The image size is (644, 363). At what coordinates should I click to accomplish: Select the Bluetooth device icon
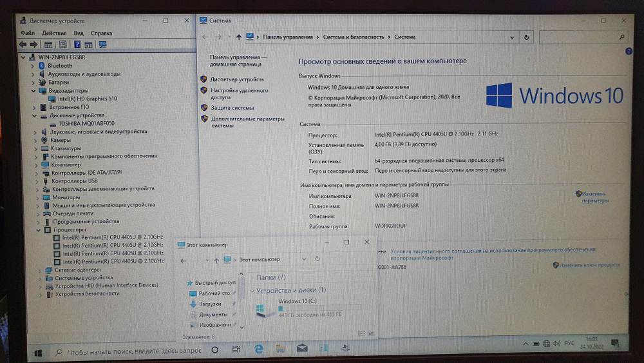click(x=41, y=66)
